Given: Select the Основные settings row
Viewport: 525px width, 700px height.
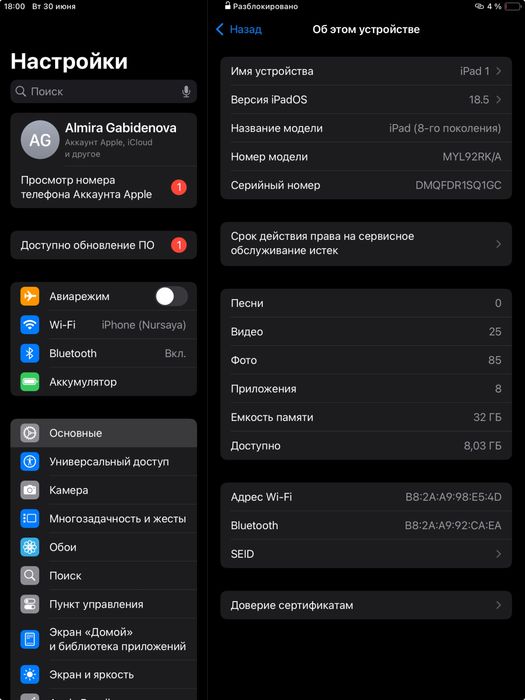Looking at the screenshot, I should point(104,433).
